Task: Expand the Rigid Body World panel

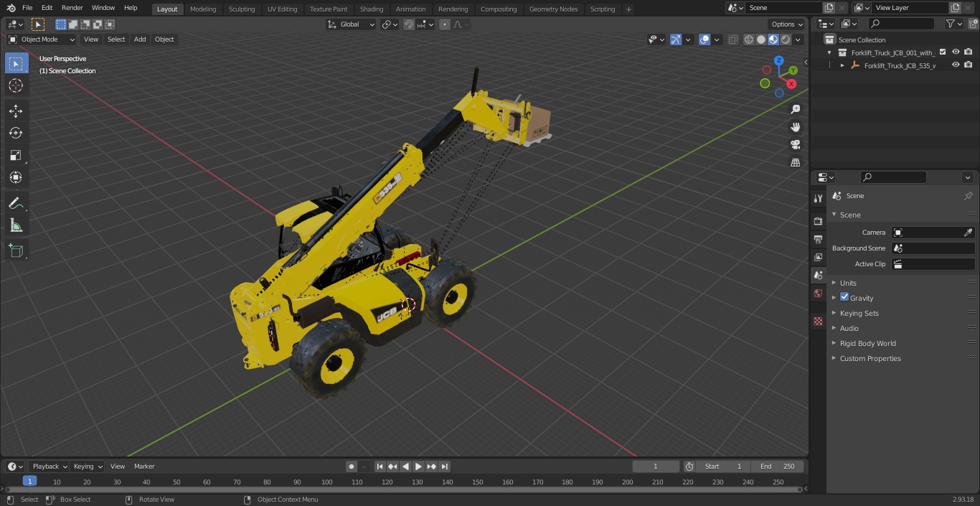Action: coord(867,343)
